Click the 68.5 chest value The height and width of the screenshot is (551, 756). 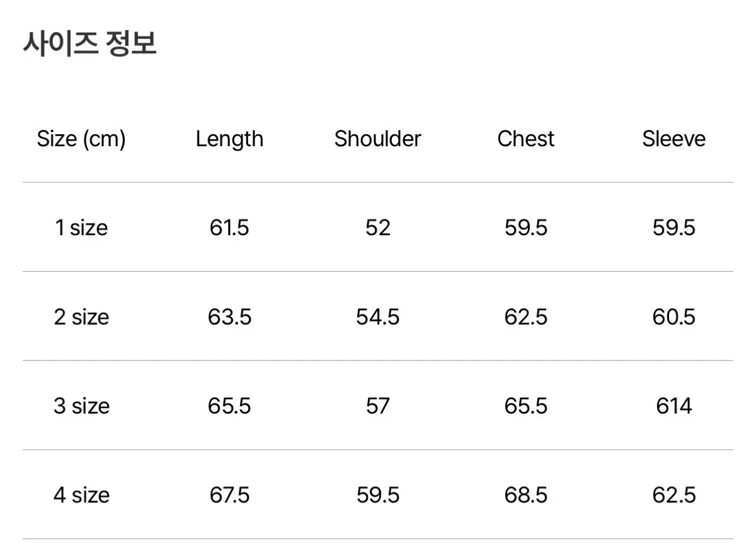click(x=525, y=495)
